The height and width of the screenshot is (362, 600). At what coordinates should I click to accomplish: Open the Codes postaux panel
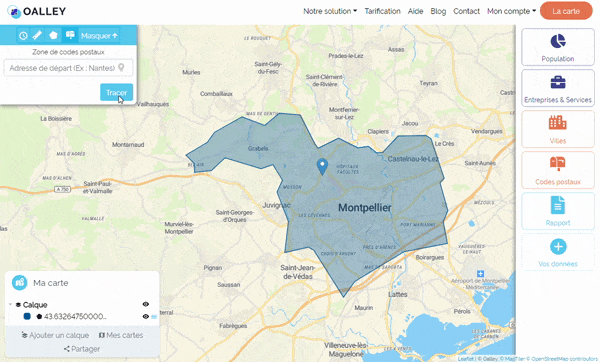(558, 170)
